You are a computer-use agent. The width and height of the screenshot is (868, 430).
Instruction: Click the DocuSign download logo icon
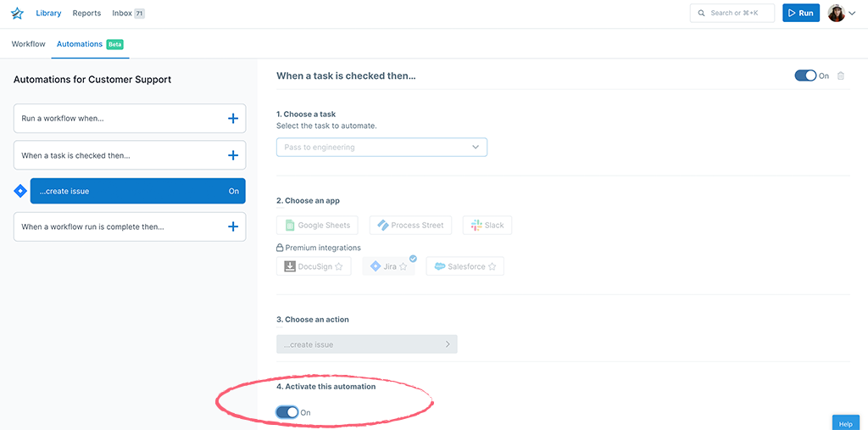[290, 266]
